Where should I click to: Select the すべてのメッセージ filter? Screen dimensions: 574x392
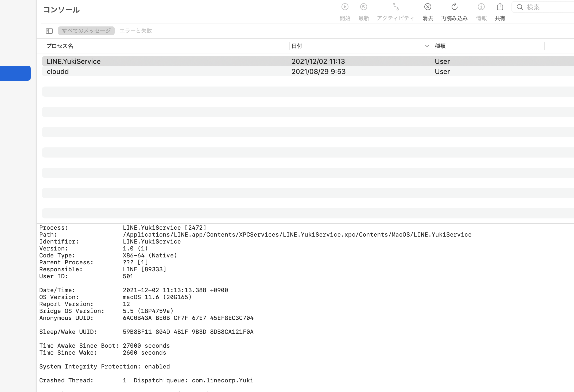(x=86, y=31)
